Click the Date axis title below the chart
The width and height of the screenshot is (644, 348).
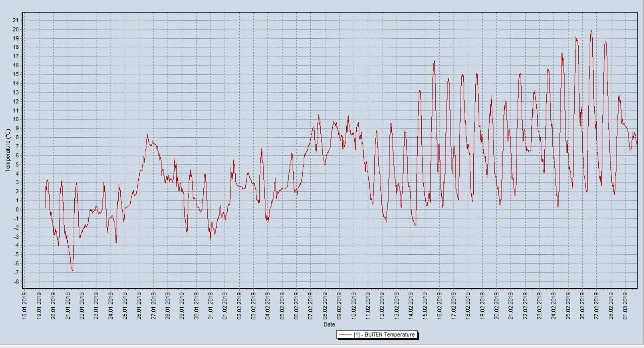(329, 324)
